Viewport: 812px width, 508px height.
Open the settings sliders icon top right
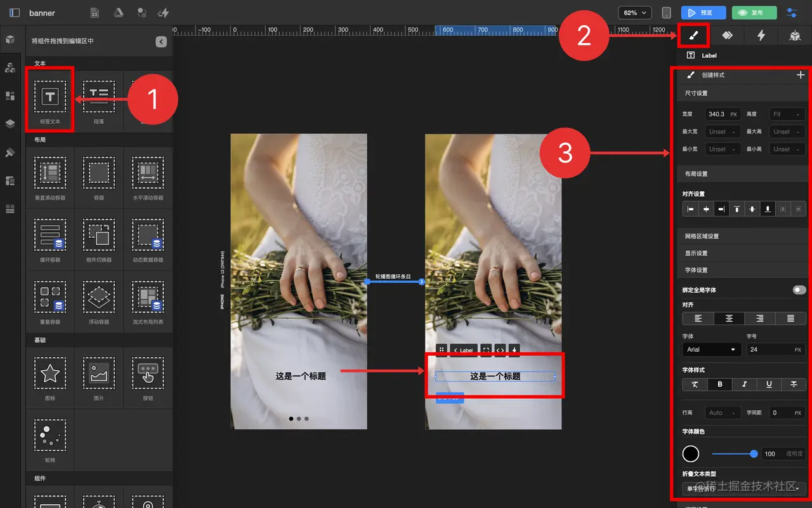point(792,13)
